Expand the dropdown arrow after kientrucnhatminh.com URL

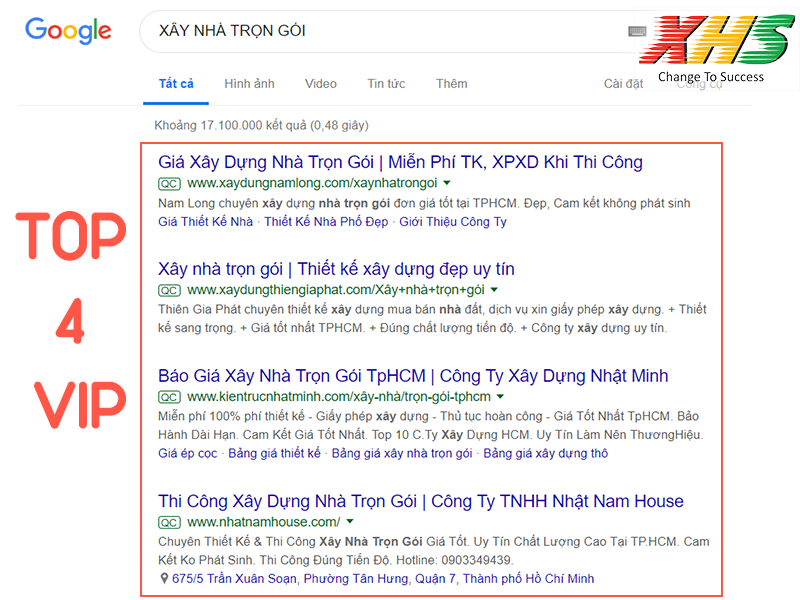500,396
